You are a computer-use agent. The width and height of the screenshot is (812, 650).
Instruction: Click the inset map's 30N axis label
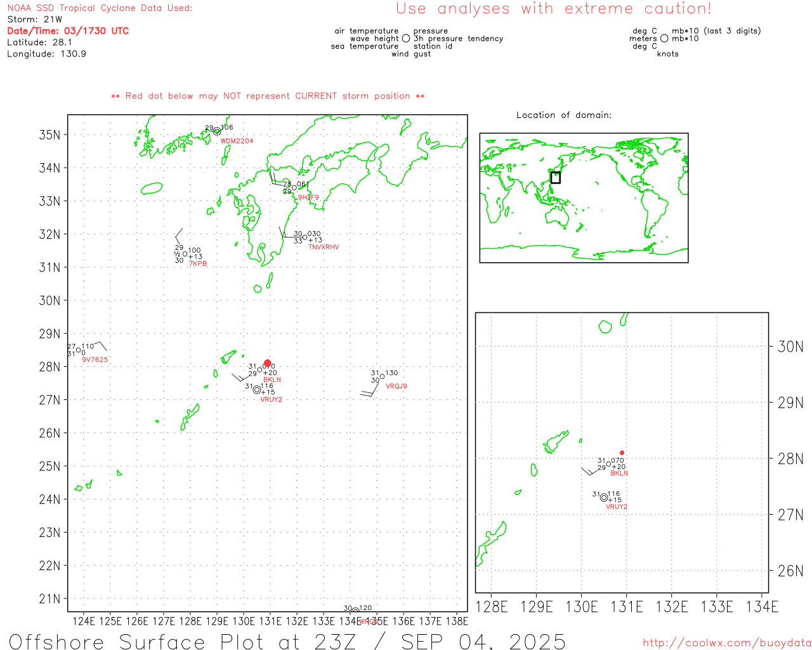(790, 347)
